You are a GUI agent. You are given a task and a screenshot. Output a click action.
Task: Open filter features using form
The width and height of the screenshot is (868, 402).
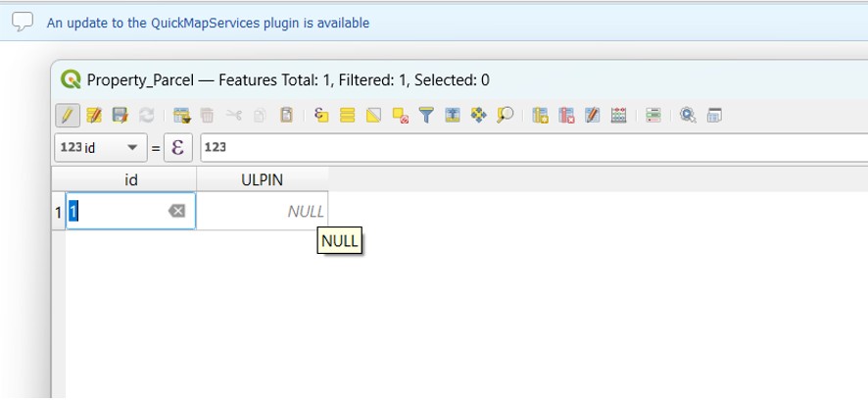(x=426, y=115)
